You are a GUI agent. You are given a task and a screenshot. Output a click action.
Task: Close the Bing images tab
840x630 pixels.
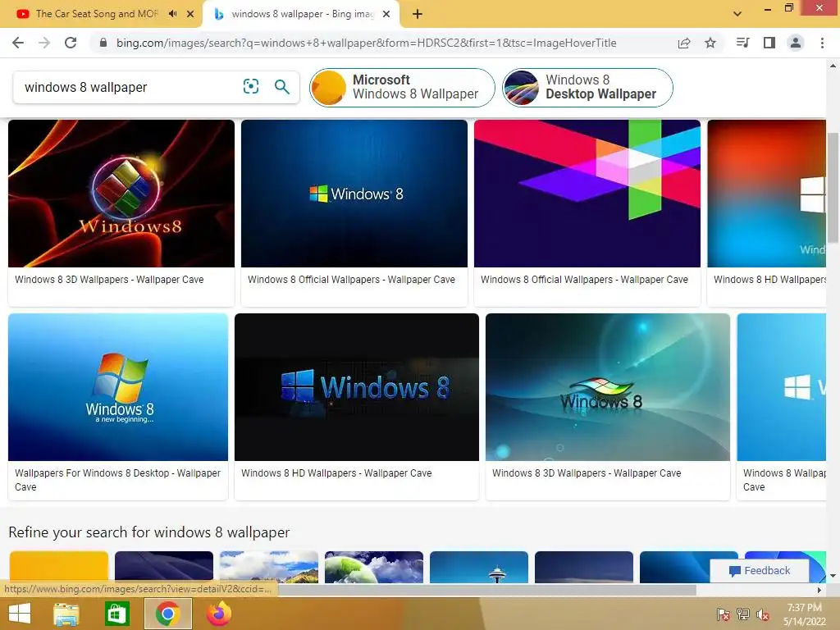tap(386, 14)
